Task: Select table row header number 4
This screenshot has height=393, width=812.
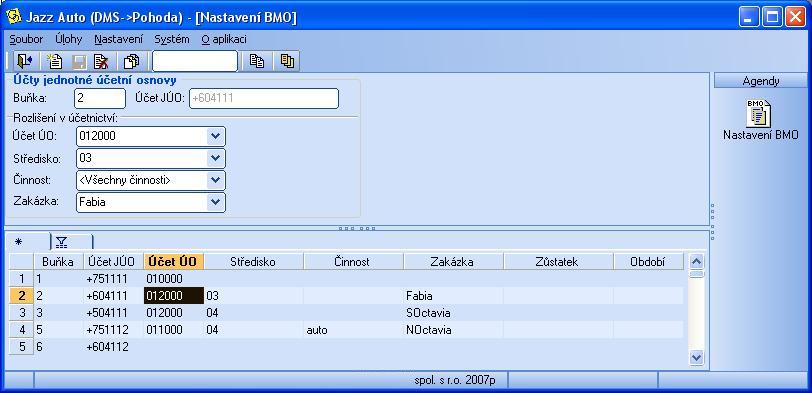Action: tap(21, 330)
